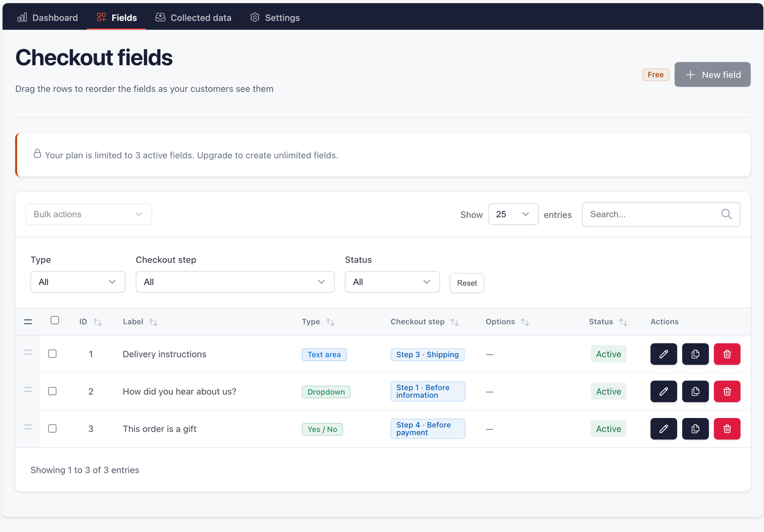Tick the 'This order is a gift' checkbox
The width and height of the screenshot is (764, 532).
(x=53, y=428)
